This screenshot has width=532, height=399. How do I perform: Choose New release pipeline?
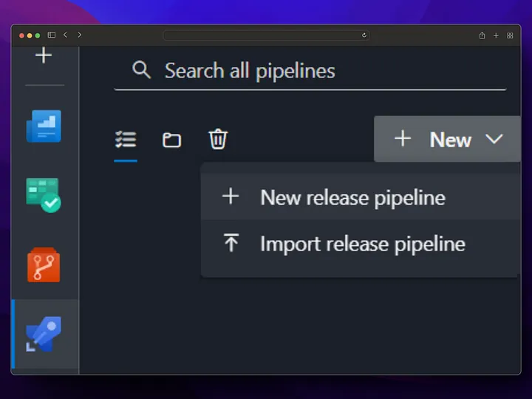click(361, 197)
